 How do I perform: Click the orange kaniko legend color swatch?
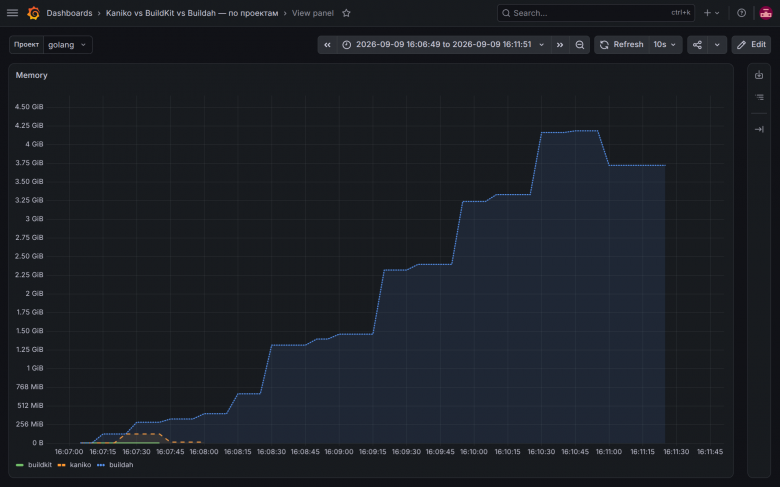[x=62, y=465]
